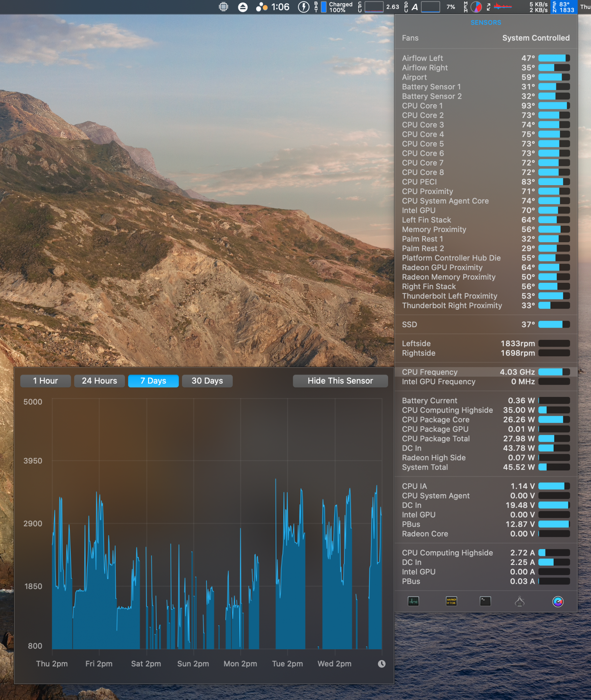Select the Airflow Left sensor row
This screenshot has width=591, height=700.
click(x=486, y=58)
